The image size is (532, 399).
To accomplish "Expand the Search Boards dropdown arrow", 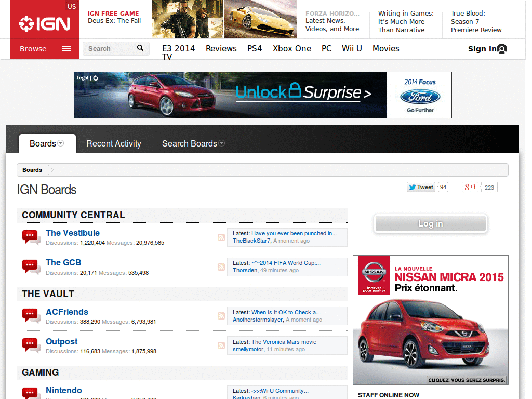I will tap(222, 143).
